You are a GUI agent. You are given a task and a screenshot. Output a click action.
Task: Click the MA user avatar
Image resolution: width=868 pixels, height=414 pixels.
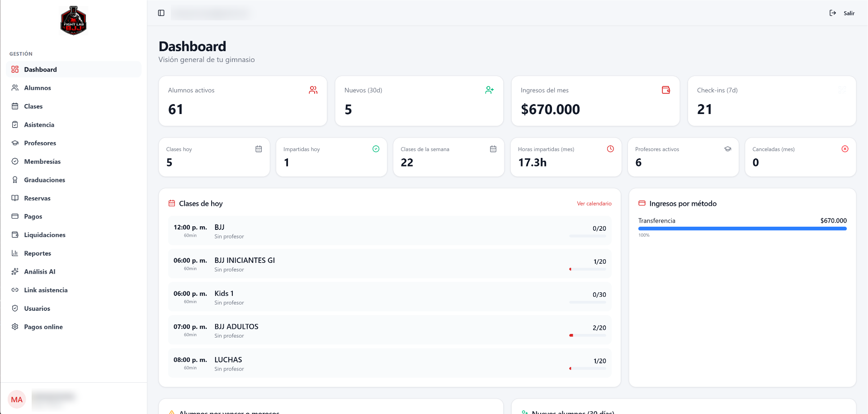[x=17, y=400]
